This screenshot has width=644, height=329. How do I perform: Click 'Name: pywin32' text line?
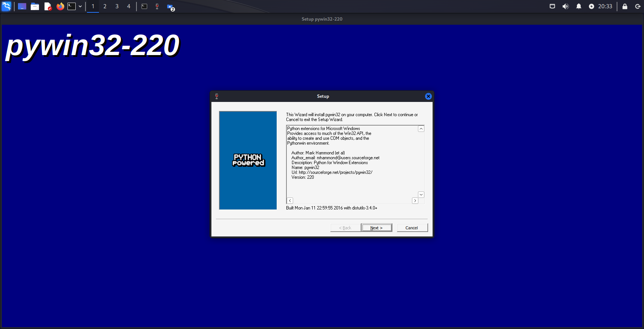(x=305, y=167)
